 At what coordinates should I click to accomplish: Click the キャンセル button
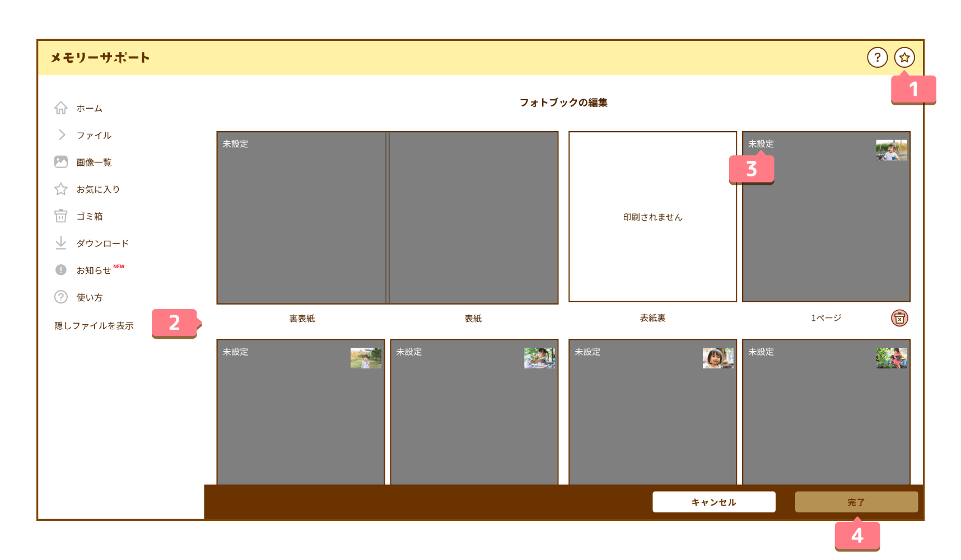pyautogui.click(x=714, y=502)
